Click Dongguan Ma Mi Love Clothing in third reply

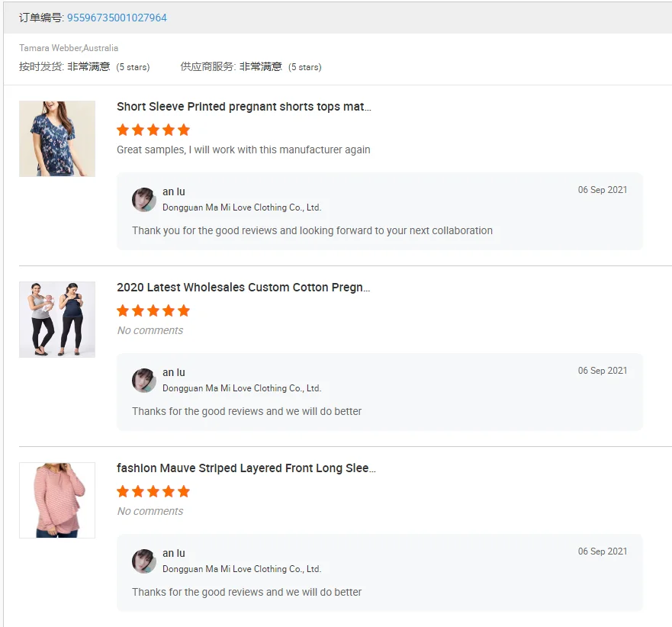coord(242,569)
